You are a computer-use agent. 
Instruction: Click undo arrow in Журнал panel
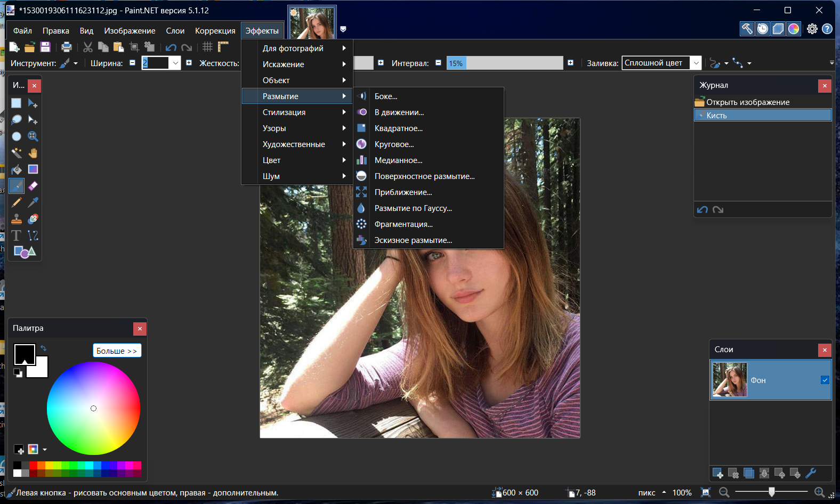pos(702,209)
